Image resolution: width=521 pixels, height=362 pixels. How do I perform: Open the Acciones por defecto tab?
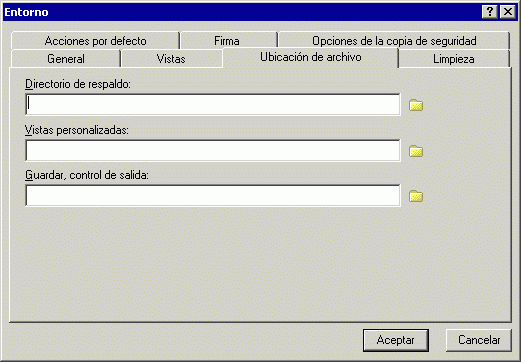click(x=95, y=41)
